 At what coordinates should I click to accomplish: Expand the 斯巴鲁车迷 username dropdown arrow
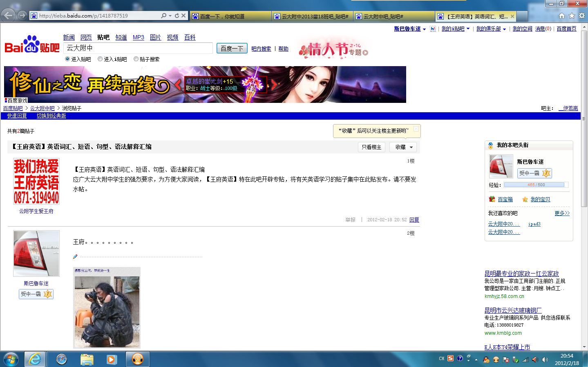(424, 29)
